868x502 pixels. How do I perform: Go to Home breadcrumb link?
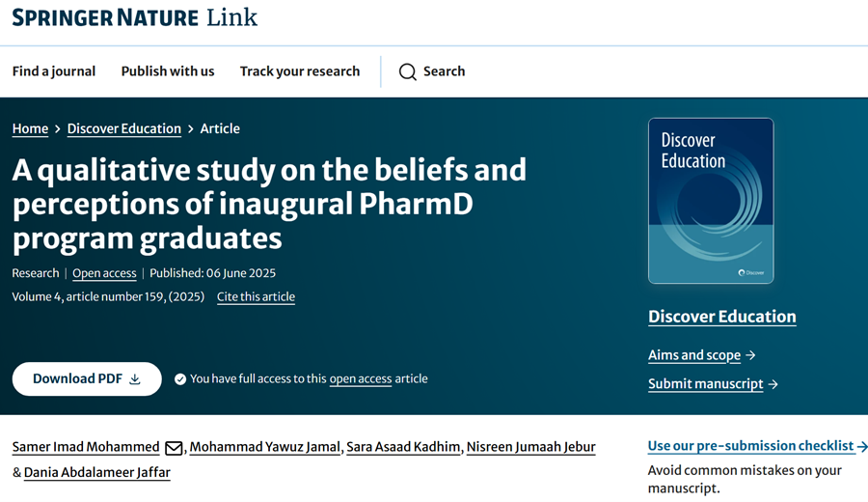click(x=30, y=128)
